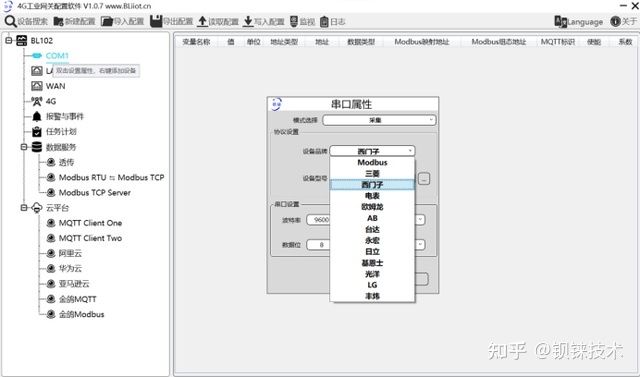Image resolution: width=640 pixels, height=377 pixels.
Task: Choose highlighted 西门子 in the brand list
Action: click(x=372, y=185)
